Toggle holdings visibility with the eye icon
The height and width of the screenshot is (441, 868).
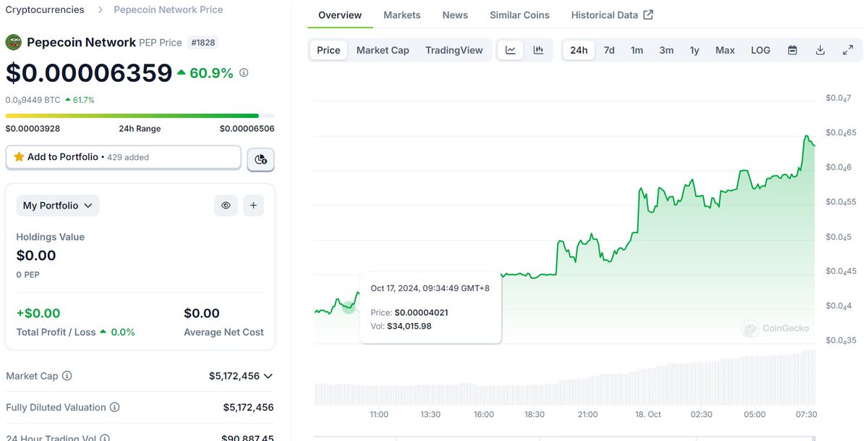point(226,206)
